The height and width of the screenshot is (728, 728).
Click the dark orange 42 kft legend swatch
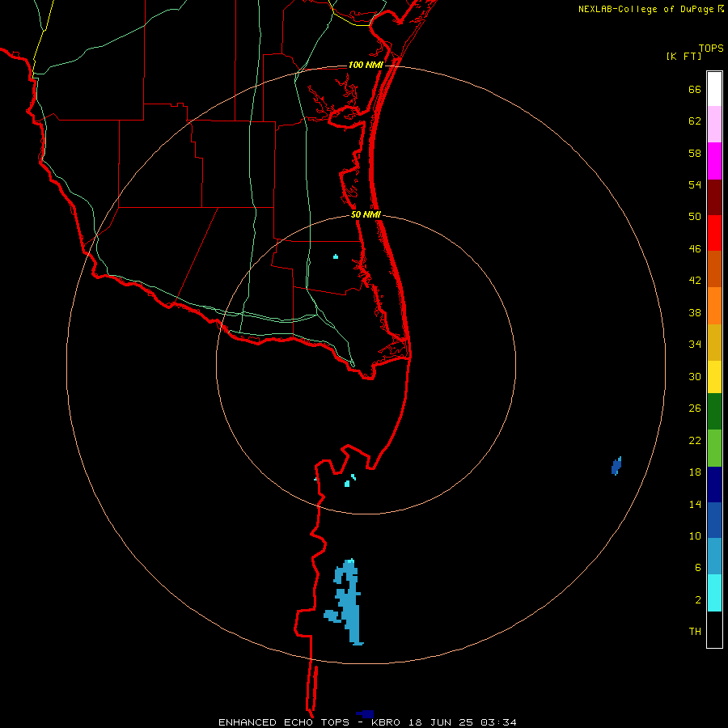point(714,269)
